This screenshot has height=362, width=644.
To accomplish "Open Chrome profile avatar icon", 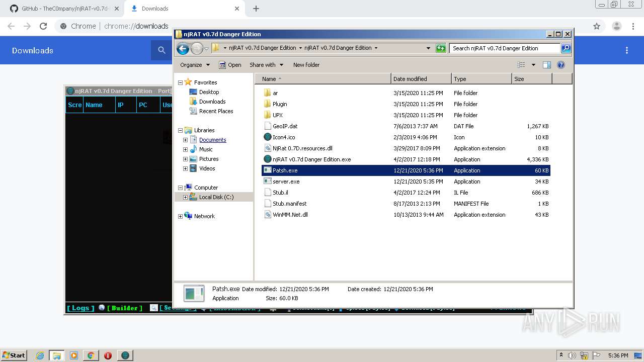I will (x=617, y=26).
